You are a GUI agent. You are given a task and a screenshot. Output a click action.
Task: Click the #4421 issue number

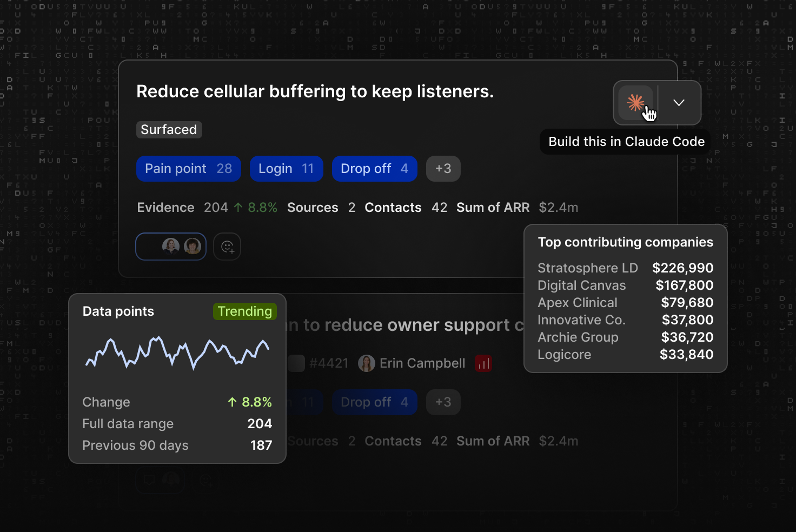click(329, 363)
